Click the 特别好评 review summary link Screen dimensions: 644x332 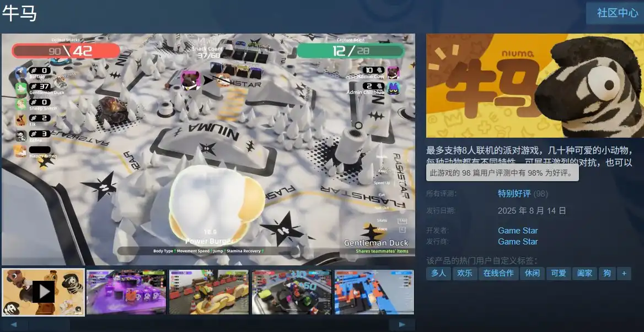click(514, 193)
